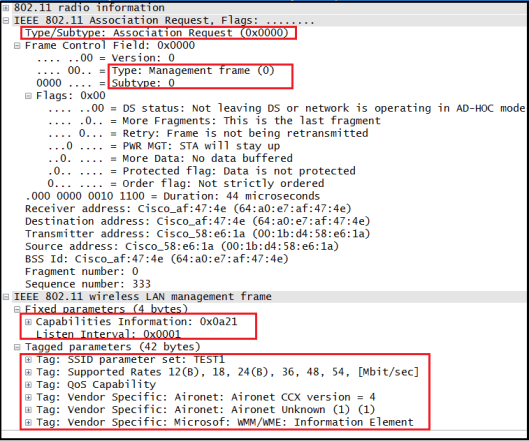
Task: Expand the QoS Capability tag
Action: (x=28, y=385)
